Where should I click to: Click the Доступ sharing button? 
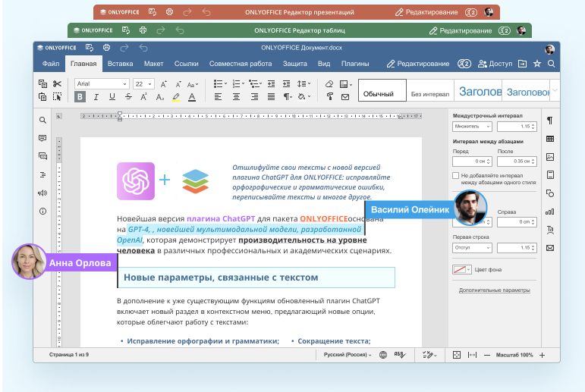(495, 64)
